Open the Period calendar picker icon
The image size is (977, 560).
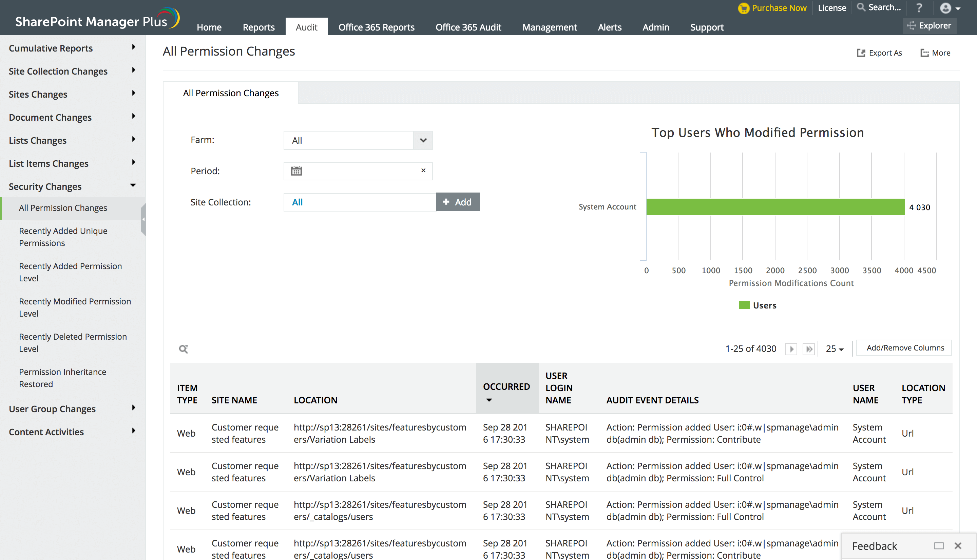click(296, 171)
